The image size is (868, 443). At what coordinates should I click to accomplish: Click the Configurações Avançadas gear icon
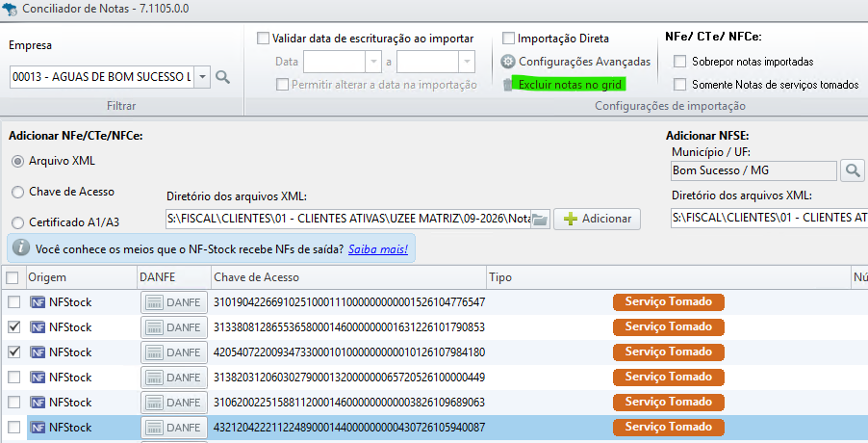(x=508, y=62)
